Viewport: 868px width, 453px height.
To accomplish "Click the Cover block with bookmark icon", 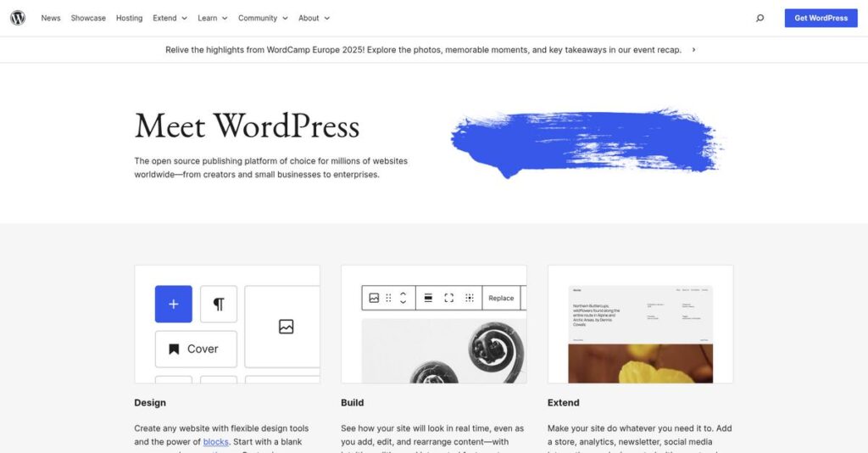I will point(196,349).
